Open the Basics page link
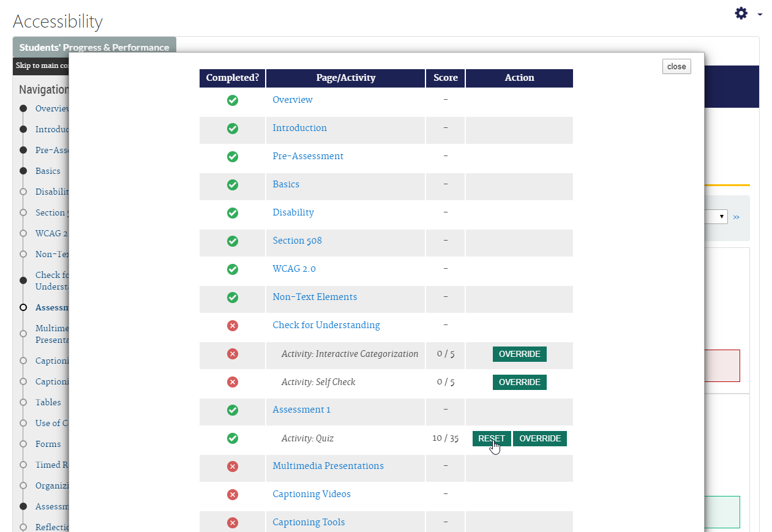Image resolution: width=772 pixels, height=532 pixels. tap(286, 184)
